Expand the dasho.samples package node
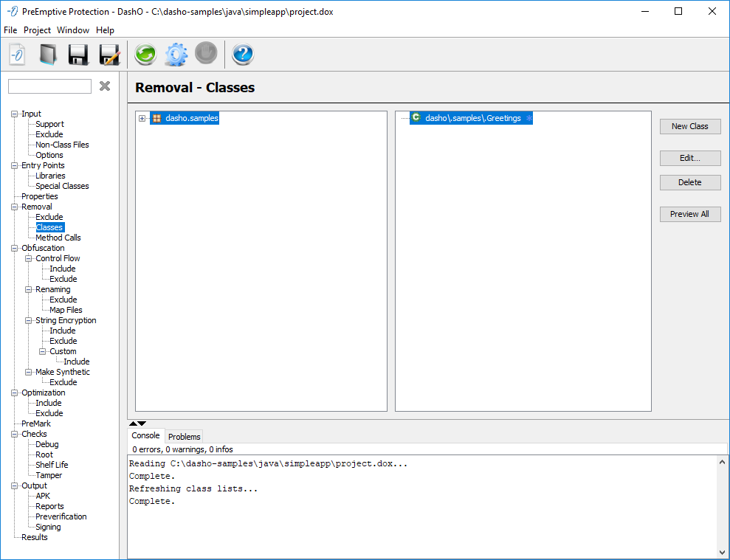 (x=142, y=118)
